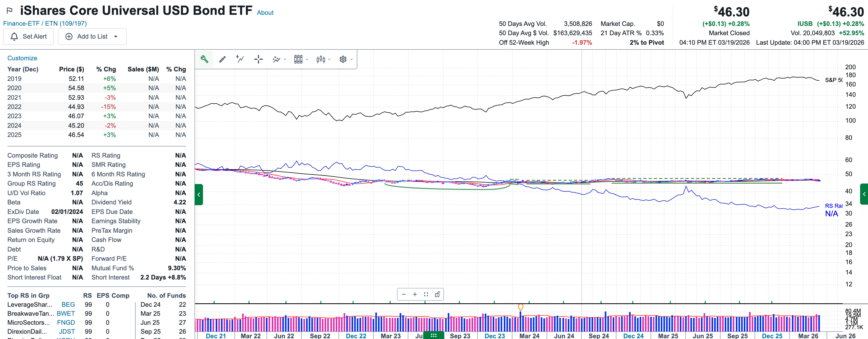868x339 pixels.
Task: Select the pencil drawing tool
Action: pos(222,59)
